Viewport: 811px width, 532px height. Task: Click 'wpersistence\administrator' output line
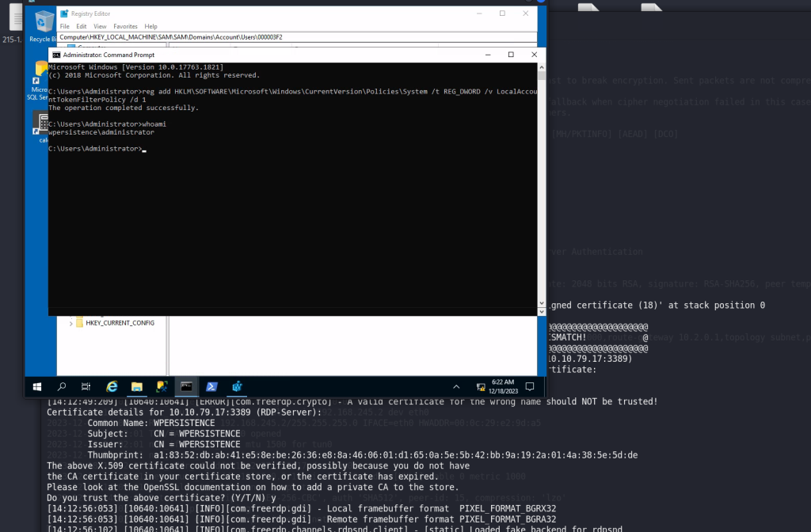(101, 132)
